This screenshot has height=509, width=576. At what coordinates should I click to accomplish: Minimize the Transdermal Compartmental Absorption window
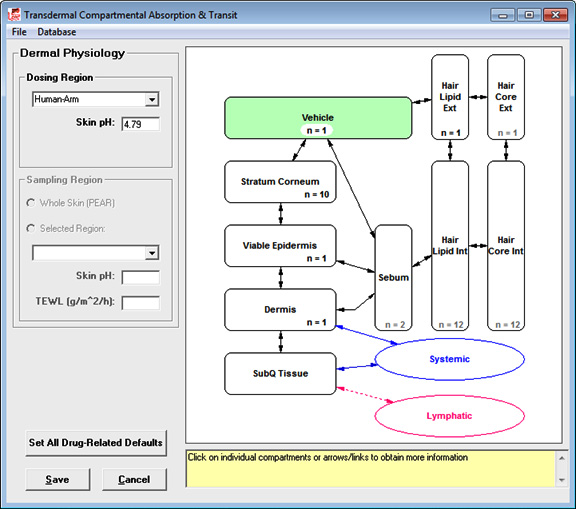pyautogui.click(x=502, y=15)
